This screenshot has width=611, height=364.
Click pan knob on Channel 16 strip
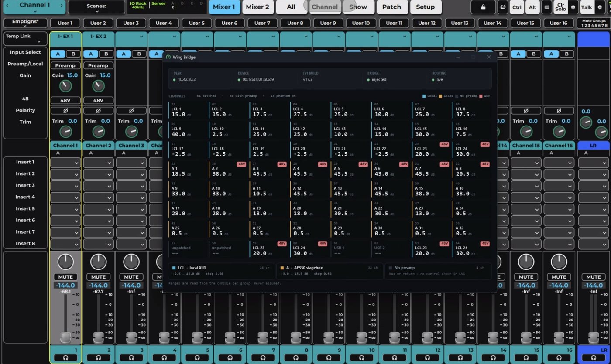tap(559, 262)
